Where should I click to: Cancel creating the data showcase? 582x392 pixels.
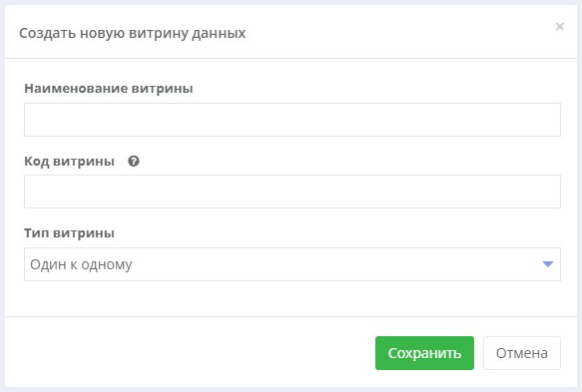coord(522,353)
